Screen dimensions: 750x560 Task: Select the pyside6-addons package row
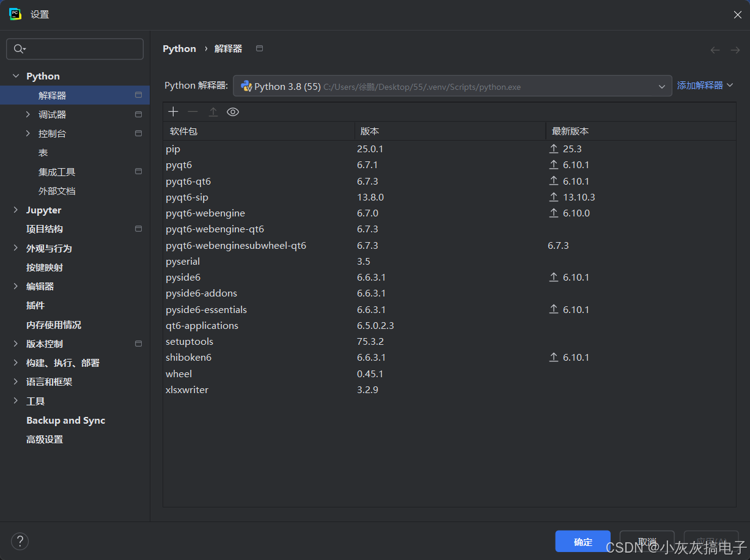449,293
